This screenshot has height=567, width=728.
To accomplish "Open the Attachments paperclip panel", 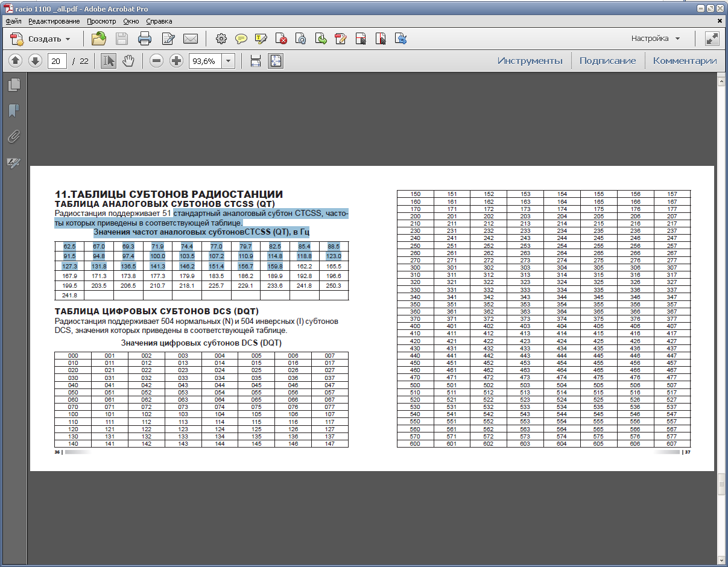I will [x=14, y=137].
